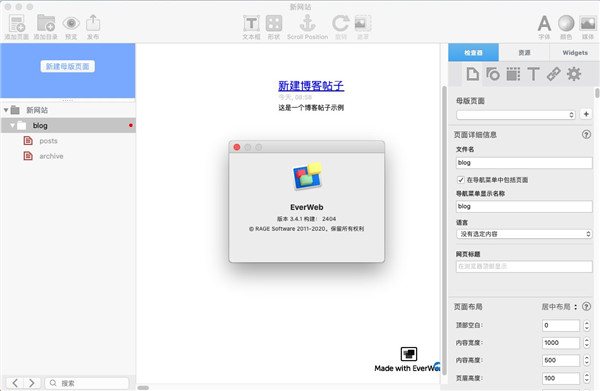Select the Text inspector icon
Image resolution: width=600 pixels, height=391 pixels.
tap(533, 74)
